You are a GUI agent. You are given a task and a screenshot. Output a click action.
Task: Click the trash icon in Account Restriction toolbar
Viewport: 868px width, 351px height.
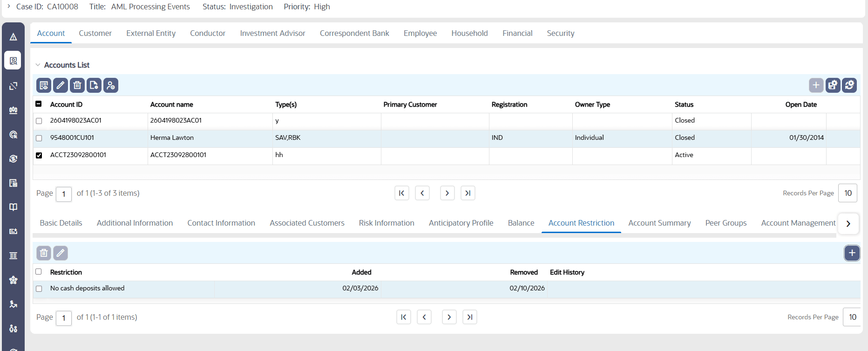(x=44, y=253)
